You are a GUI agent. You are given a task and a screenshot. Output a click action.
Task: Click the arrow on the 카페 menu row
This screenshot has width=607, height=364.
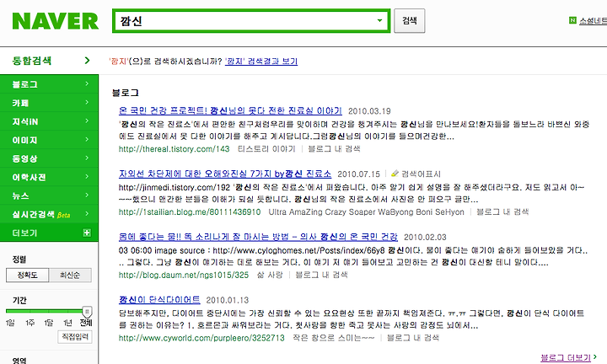tap(87, 102)
